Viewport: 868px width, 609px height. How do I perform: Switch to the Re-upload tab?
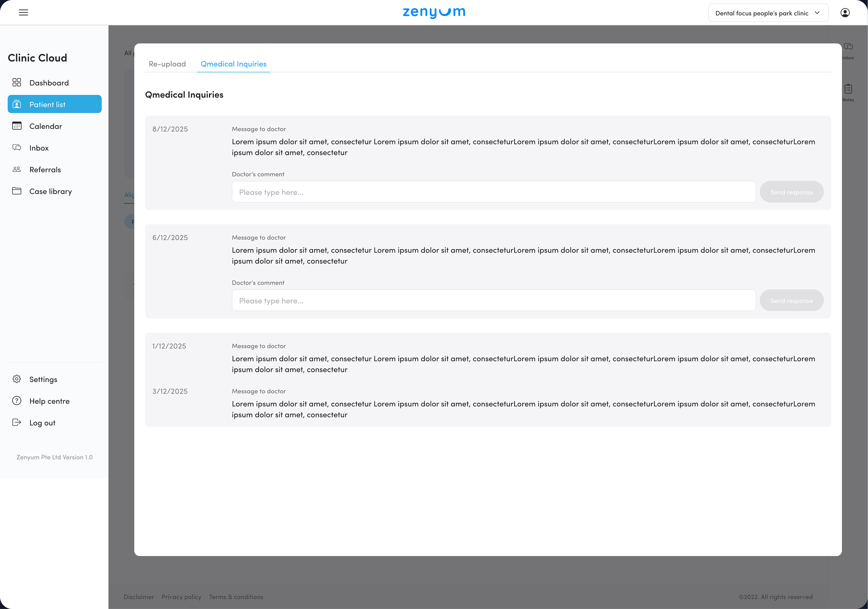click(x=167, y=64)
